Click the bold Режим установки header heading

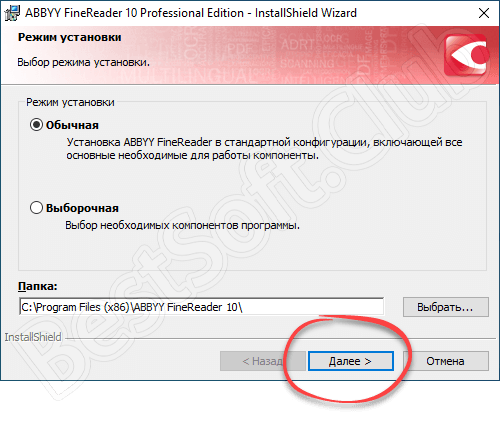pyautogui.click(x=70, y=37)
